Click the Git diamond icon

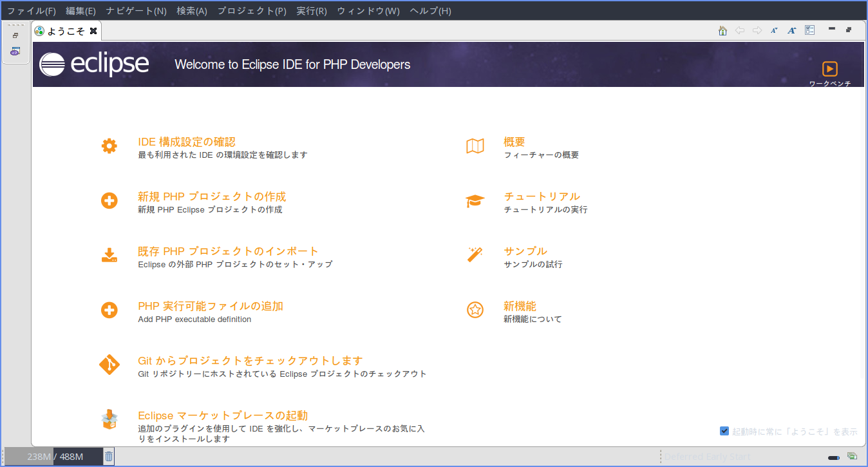[109, 365]
